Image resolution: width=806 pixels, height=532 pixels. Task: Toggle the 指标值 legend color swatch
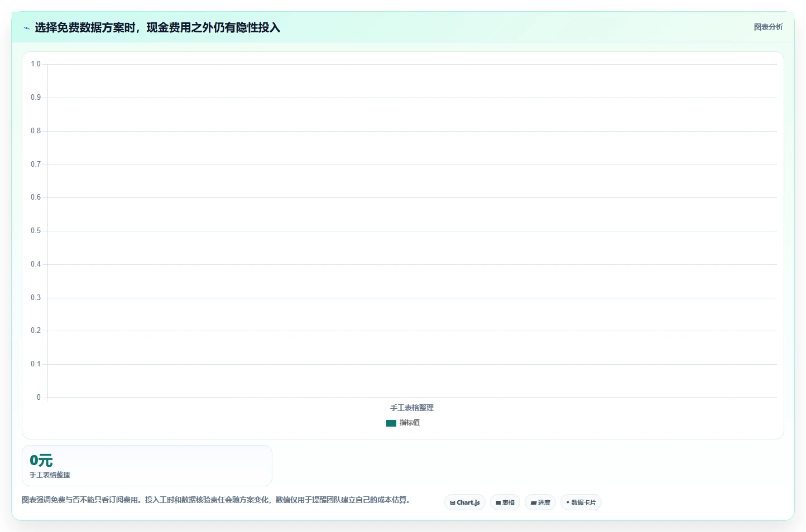[391, 423]
